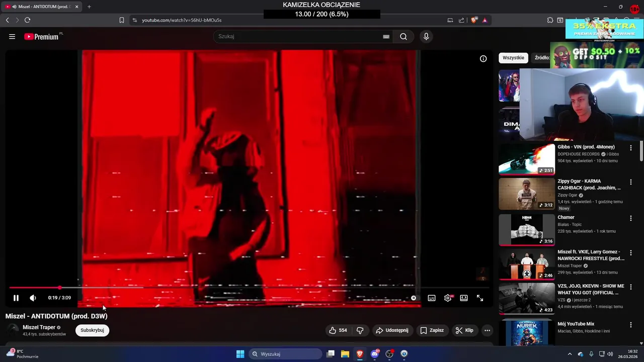This screenshot has height=362, width=644.
Task: Like the video with thumbs up
Action: coord(338,330)
